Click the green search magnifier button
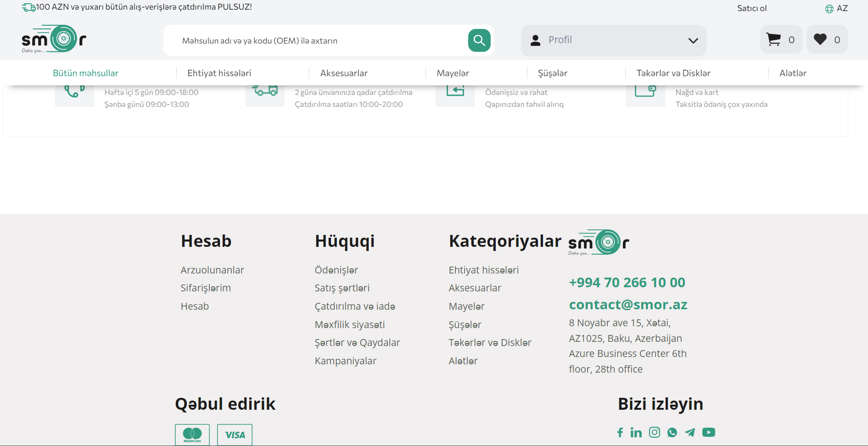The image size is (868, 446). (479, 40)
